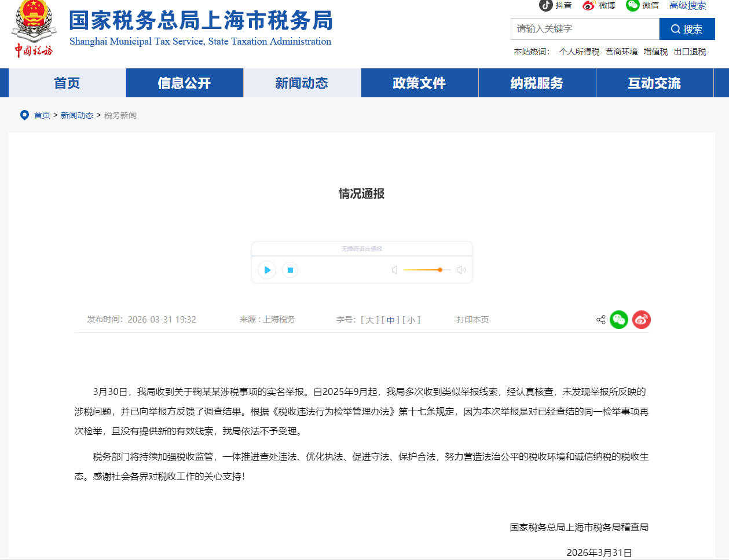Mute the audio player volume icon
The image size is (729, 560).
(394, 270)
